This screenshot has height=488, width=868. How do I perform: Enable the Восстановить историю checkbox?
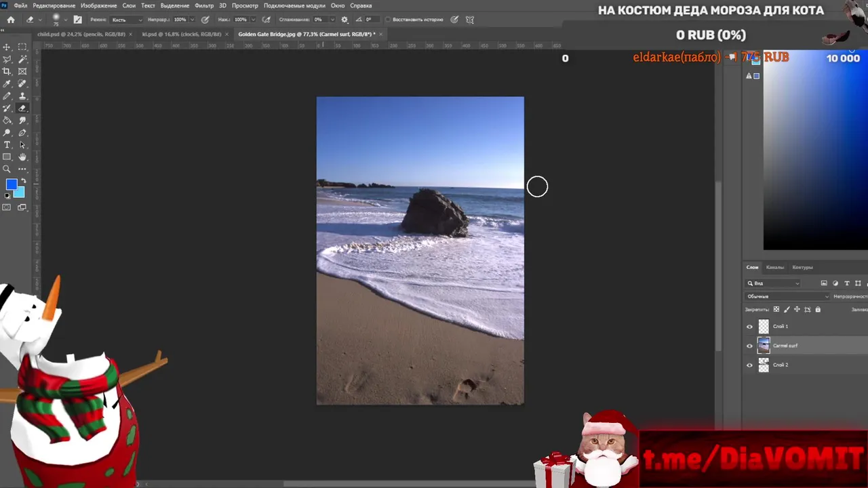(389, 20)
